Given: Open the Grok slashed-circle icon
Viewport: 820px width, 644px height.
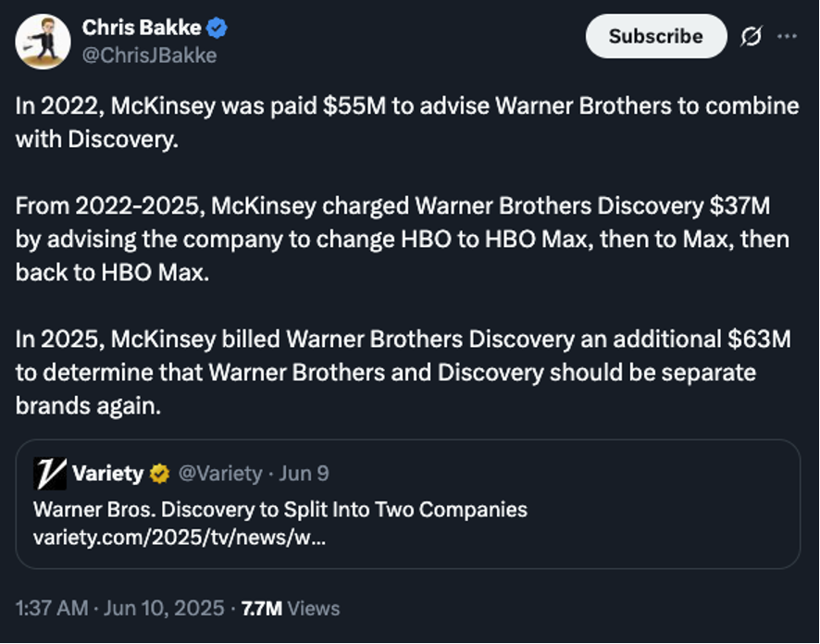Looking at the screenshot, I should 751,36.
